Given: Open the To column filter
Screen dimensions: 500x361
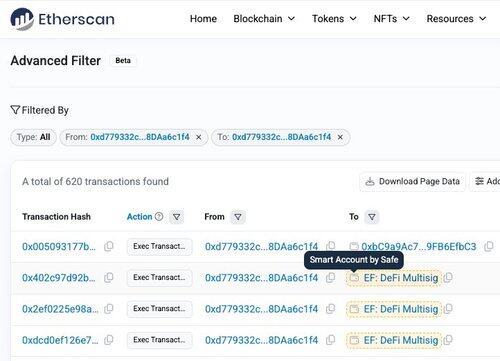Looking at the screenshot, I should (372, 217).
